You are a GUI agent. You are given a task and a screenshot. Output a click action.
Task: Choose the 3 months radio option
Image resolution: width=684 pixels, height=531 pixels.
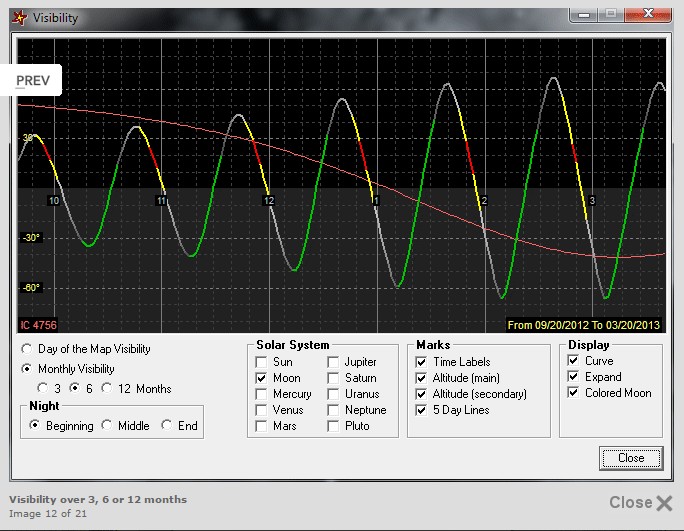43,388
